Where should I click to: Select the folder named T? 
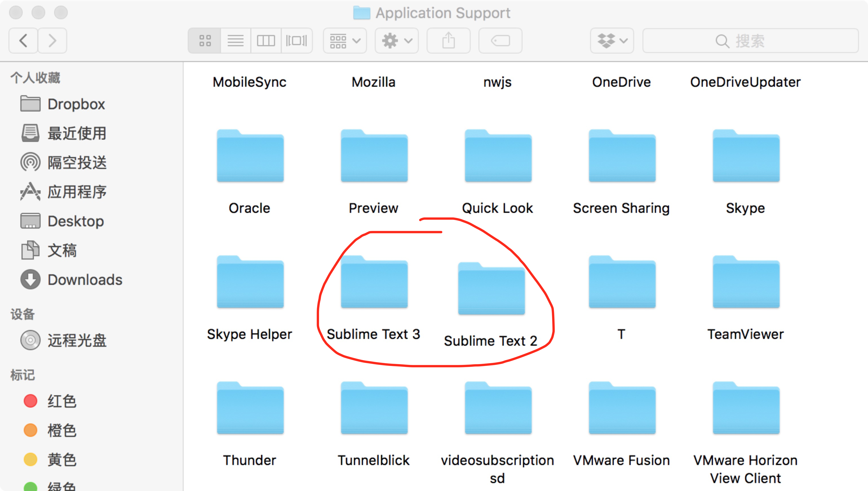(x=622, y=282)
